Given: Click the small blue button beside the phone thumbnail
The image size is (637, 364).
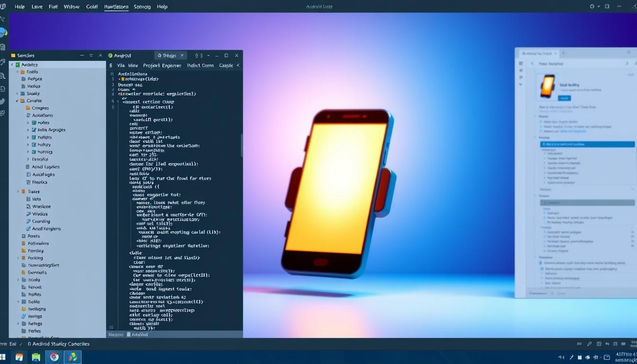Looking at the screenshot, I should (564, 98).
